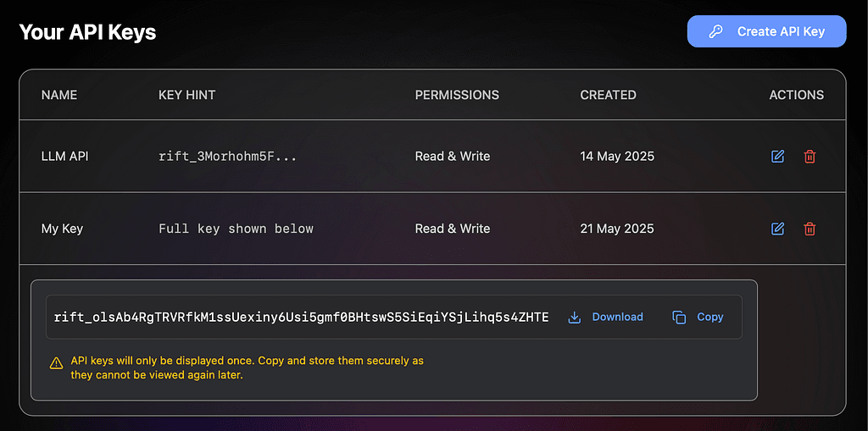
Task: Click the ACTIONS column header
Action: point(797,95)
